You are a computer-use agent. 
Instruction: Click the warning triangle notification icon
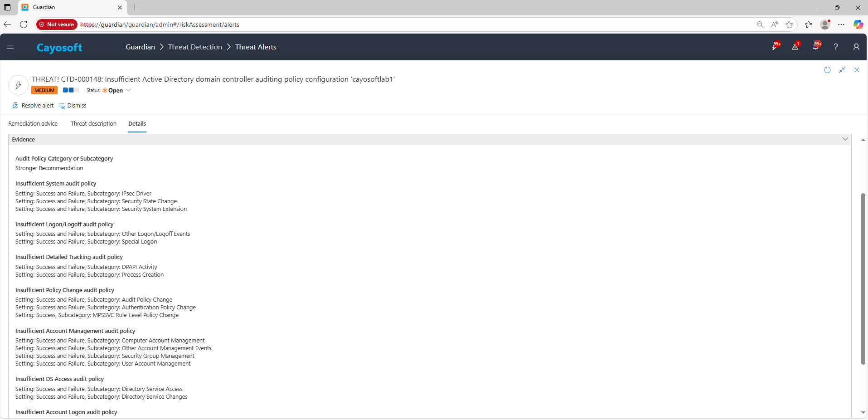pyautogui.click(x=795, y=47)
